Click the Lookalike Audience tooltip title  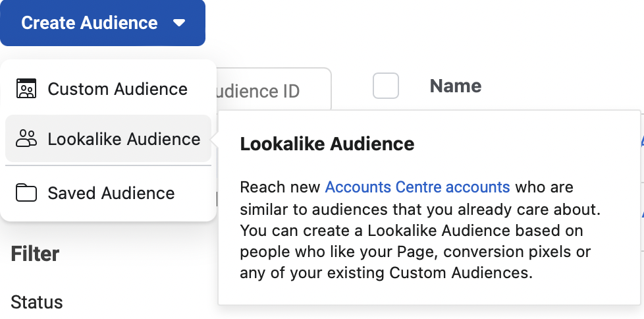[327, 144]
